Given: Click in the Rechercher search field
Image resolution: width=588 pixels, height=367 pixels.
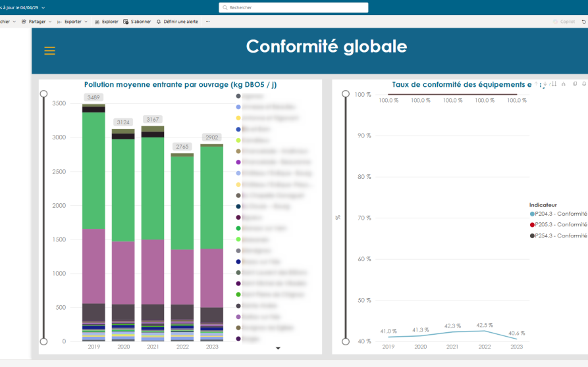Looking at the screenshot, I should point(294,7).
